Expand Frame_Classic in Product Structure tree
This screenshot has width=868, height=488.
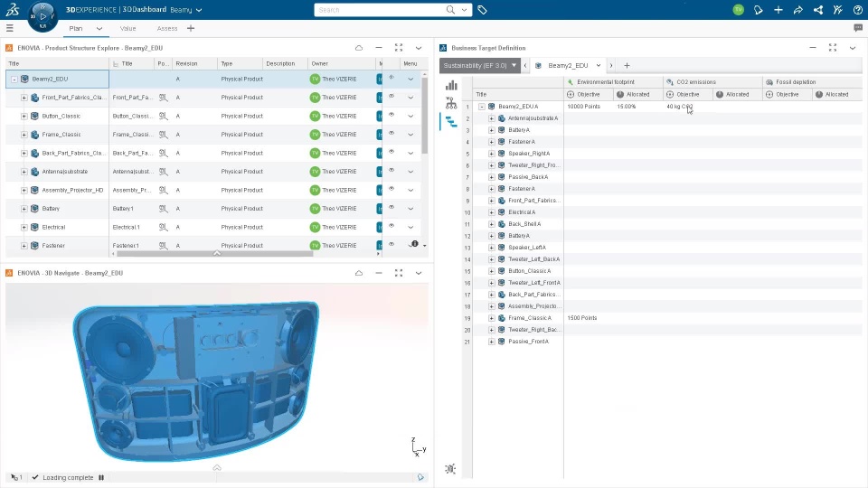point(24,135)
